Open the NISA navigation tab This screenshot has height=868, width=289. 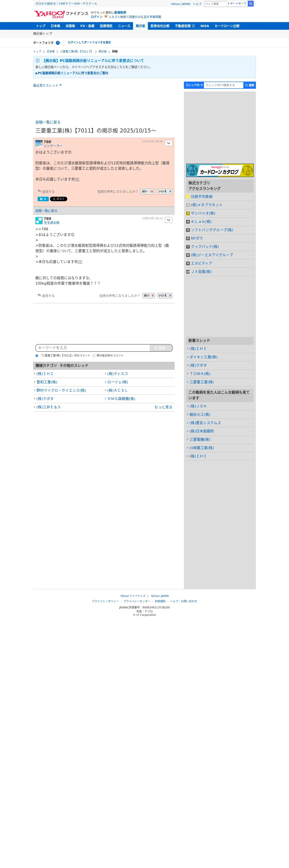pos(205,26)
